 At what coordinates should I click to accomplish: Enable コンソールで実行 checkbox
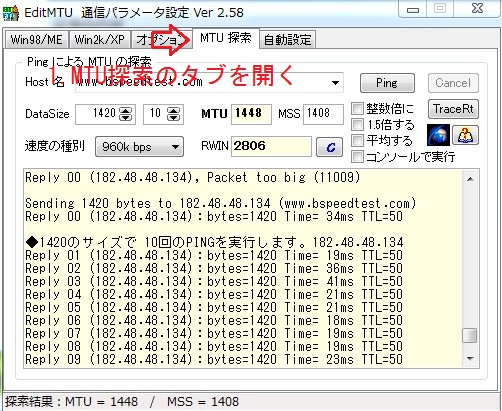click(x=357, y=156)
